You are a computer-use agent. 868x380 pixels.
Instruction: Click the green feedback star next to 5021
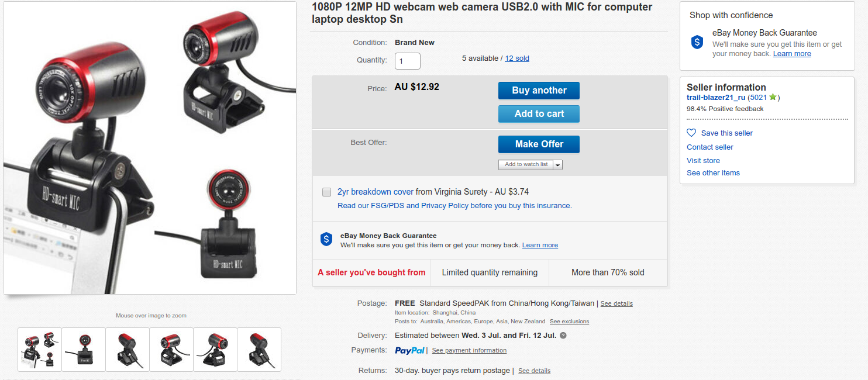click(773, 97)
